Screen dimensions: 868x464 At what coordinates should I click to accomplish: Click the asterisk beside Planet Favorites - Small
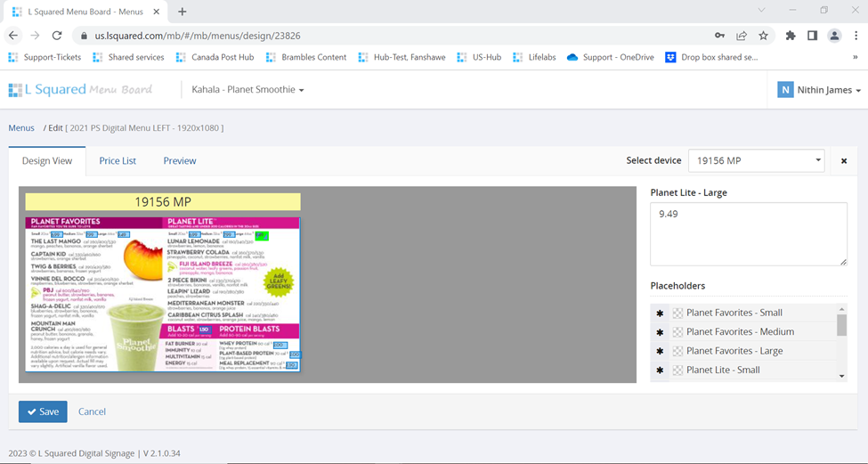pos(660,313)
